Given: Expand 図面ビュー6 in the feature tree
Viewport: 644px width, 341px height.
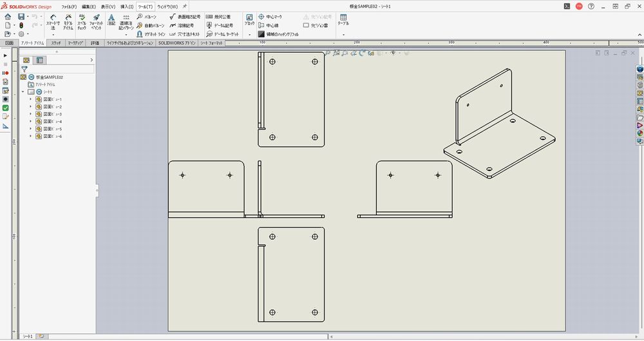Looking at the screenshot, I should click(30, 136).
